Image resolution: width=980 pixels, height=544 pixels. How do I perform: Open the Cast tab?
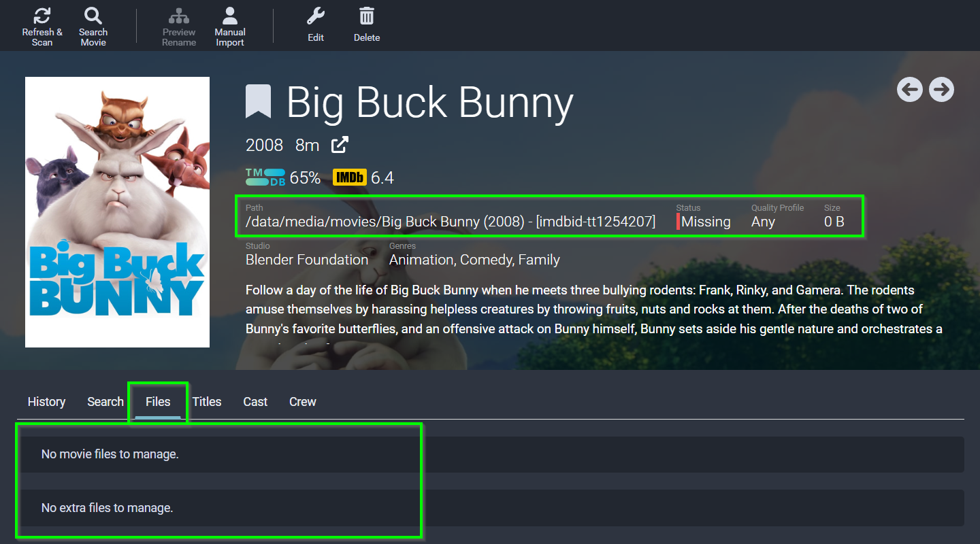click(x=255, y=402)
